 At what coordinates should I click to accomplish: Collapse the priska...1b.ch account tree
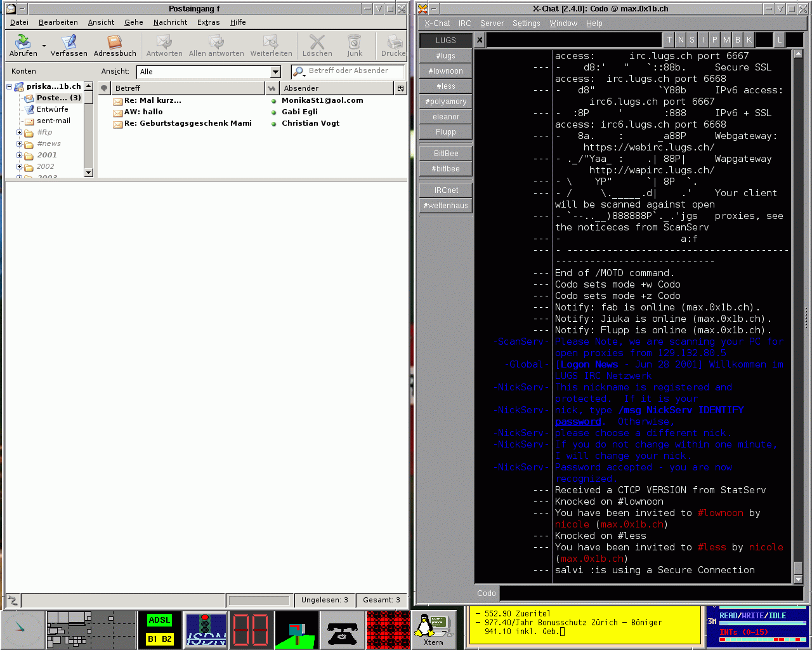tap(10, 86)
